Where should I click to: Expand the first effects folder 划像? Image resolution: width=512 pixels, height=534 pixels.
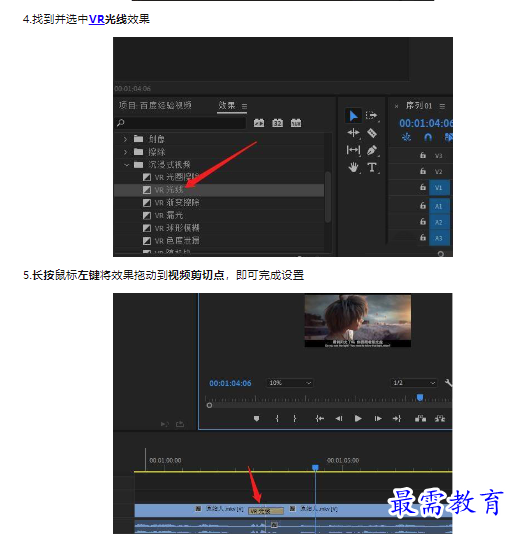tap(125, 139)
